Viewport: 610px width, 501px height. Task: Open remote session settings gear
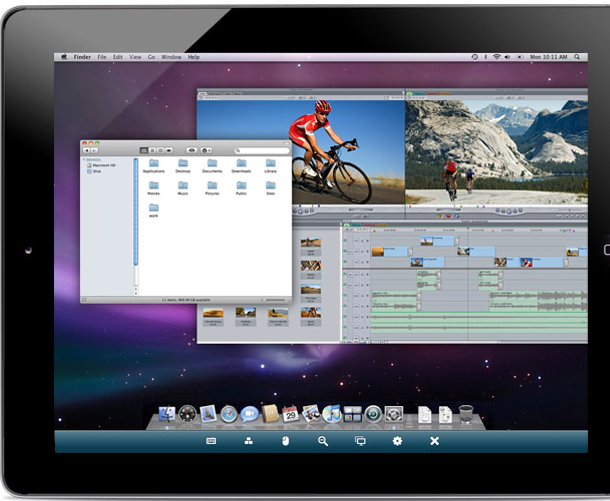(x=397, y=441)
